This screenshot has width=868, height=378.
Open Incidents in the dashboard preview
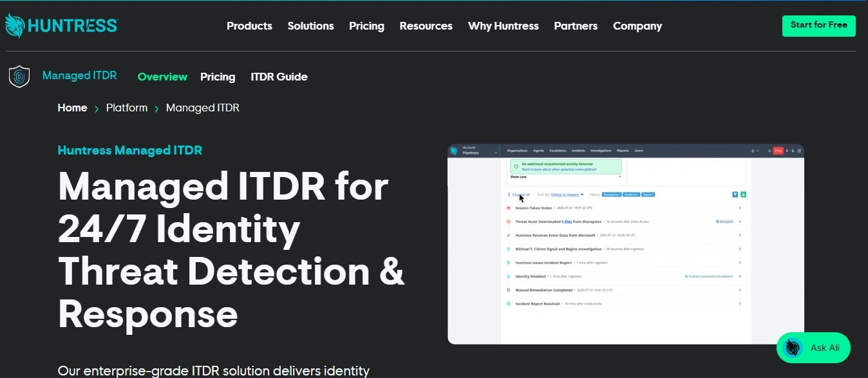pyautogui.click(x=579, y=151)
